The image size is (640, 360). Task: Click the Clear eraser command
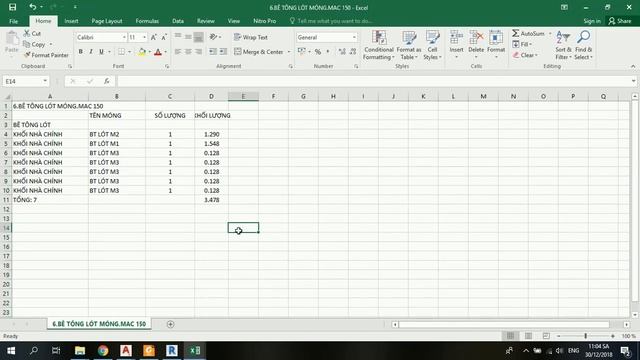click(524, 55)
